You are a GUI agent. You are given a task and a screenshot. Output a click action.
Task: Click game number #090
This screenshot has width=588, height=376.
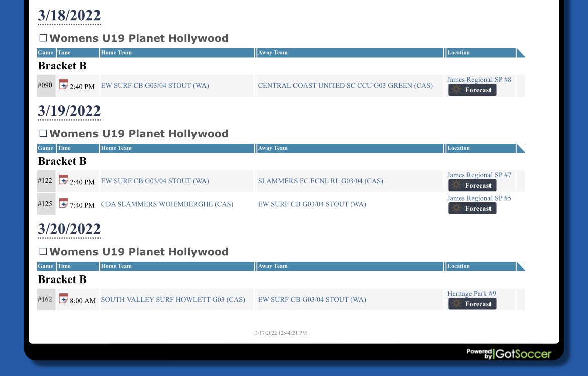tap(45, 85)
